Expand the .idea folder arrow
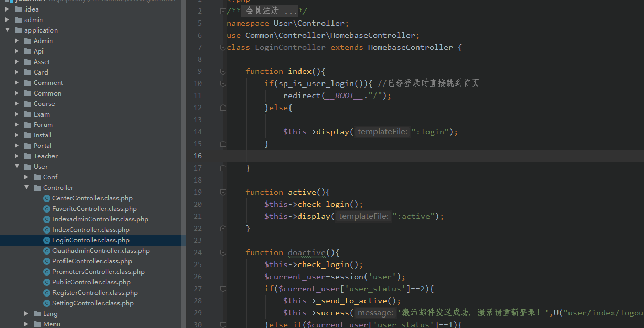Viewport: 644px width, 328px height. (7, 9)
